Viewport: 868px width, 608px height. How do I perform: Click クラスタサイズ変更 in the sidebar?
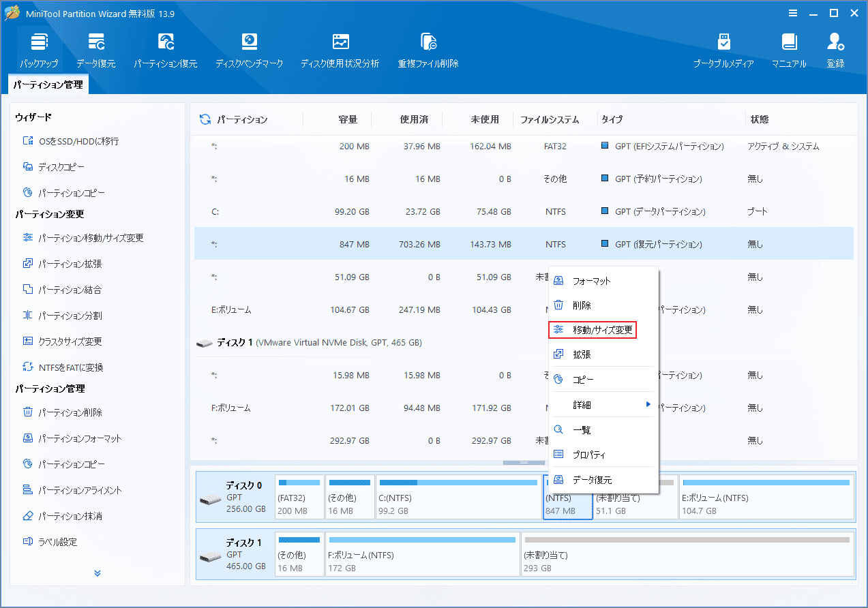point(62,341)
